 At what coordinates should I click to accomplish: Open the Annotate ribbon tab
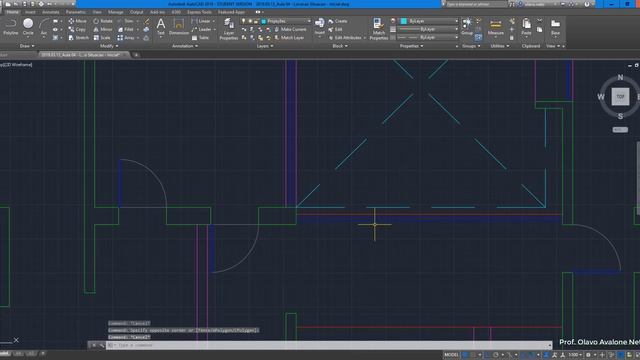coord(51,12)
